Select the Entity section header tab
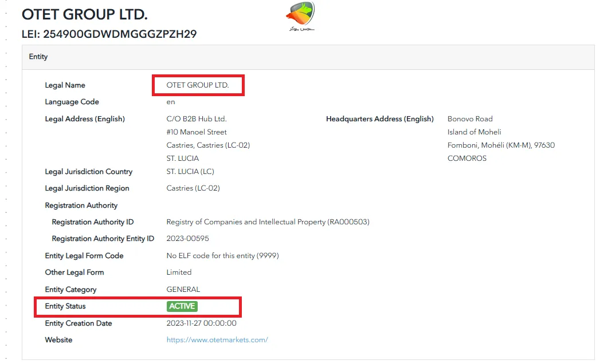600x364 pixels. pos(38,57)
